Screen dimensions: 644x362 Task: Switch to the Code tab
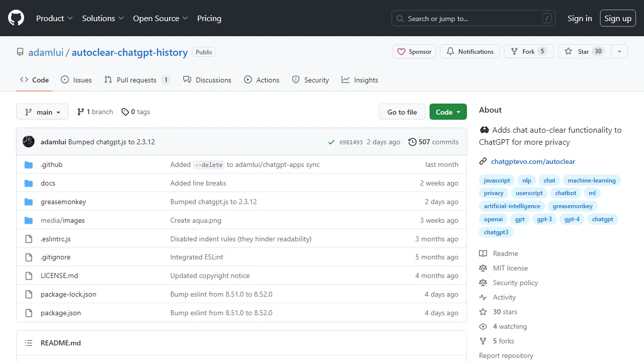pyautogui.click(x=34, y=80)
